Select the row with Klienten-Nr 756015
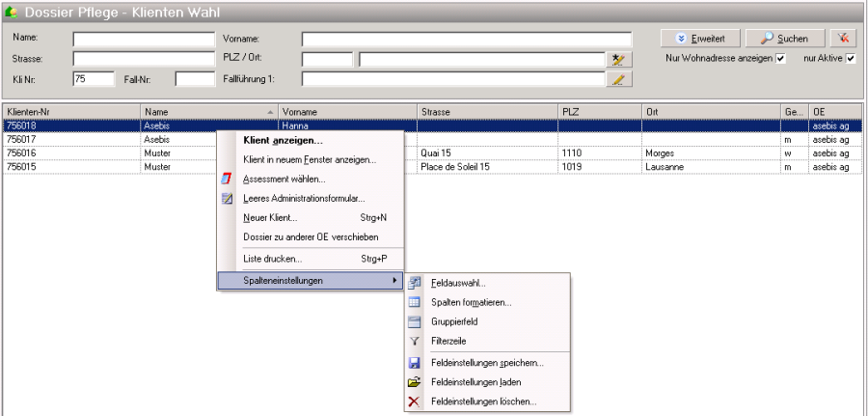Image resolution: width=868 pixels, height=416 pixels. click(x=433, y=167)
